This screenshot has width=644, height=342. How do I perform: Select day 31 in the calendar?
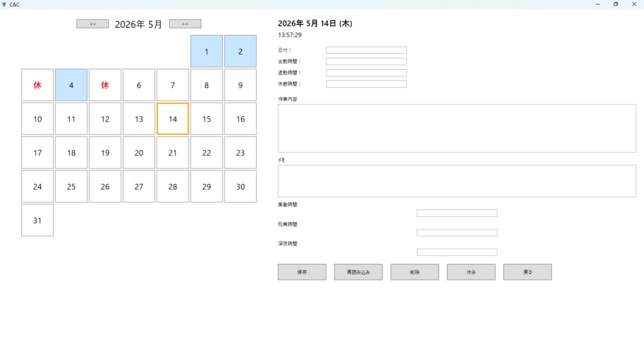click(x=37, y=220)
